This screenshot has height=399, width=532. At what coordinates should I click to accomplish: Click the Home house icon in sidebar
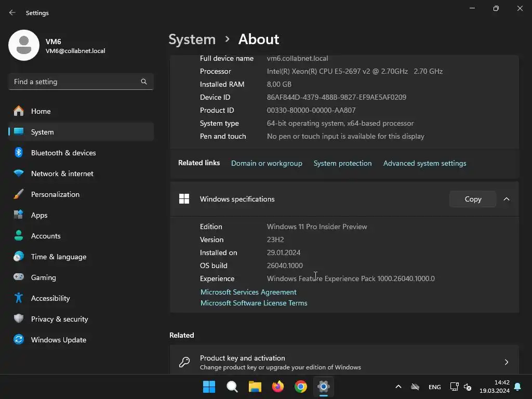19,111
